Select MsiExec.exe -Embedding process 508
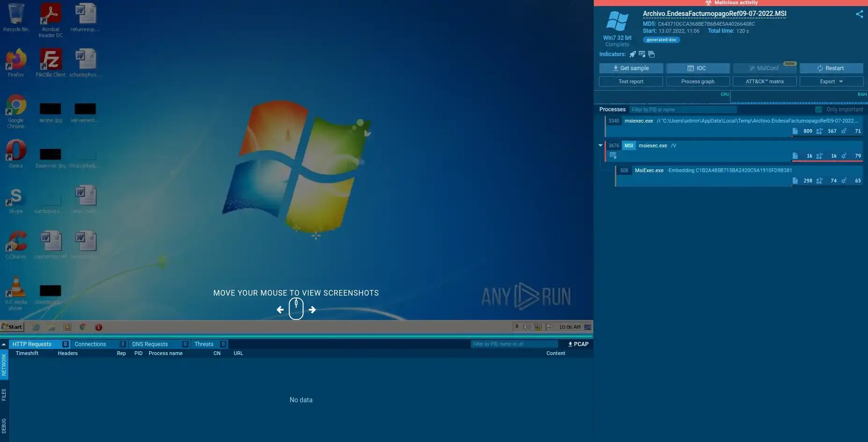The width and height of the screenshot is (868, 442). tap(739, 176)
